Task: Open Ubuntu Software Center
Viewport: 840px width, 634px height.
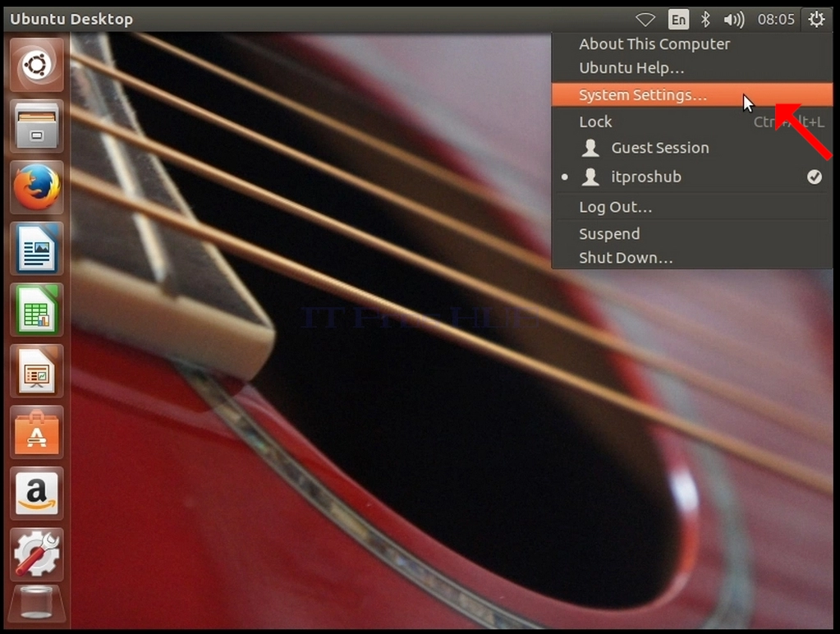Action: 36,433
